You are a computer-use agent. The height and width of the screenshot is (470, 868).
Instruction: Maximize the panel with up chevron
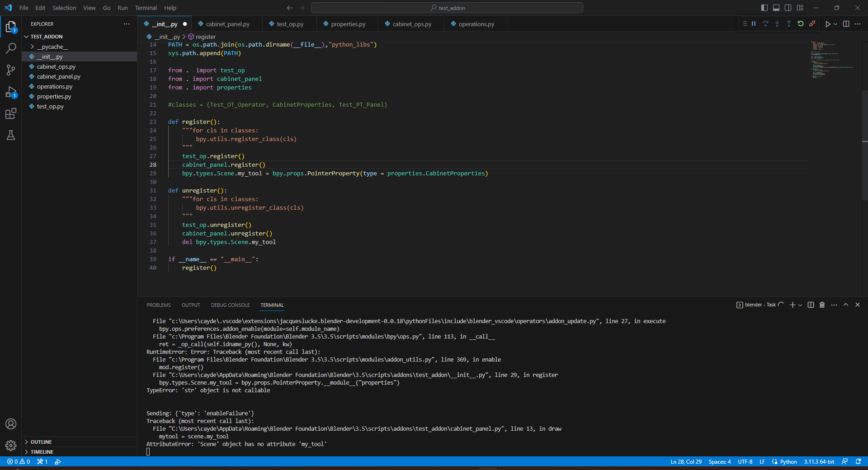pos(846,305)
